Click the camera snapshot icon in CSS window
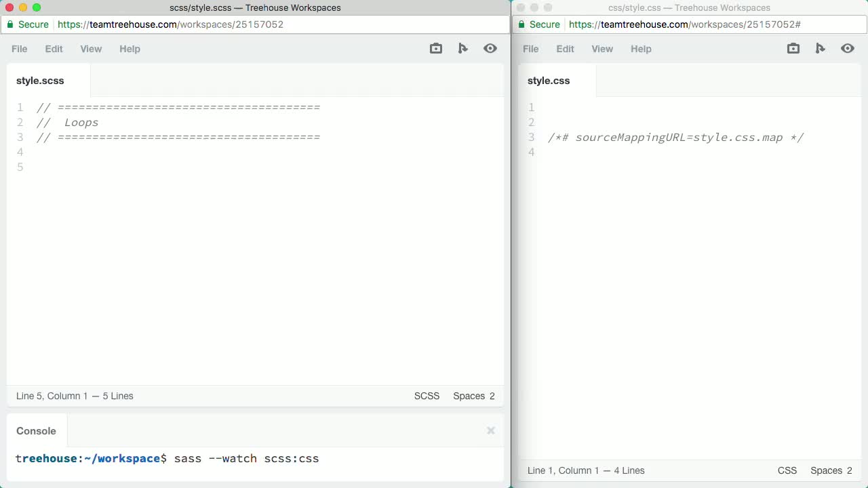 coord(793,48)
